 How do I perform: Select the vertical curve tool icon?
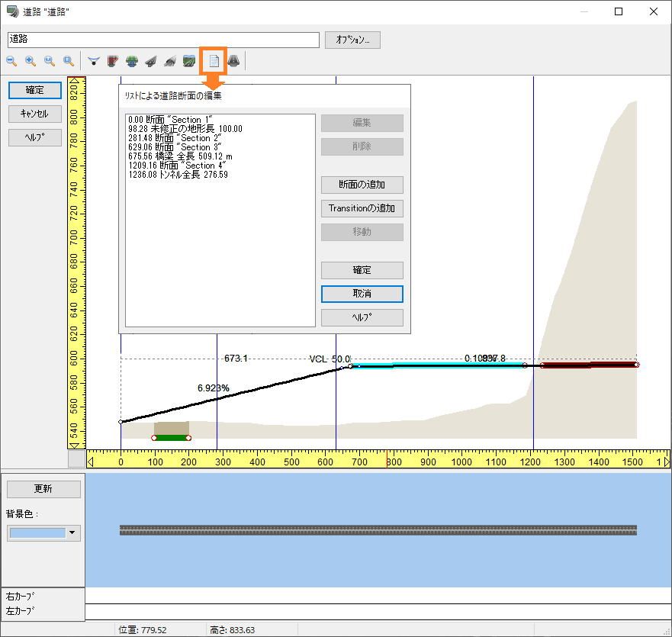tap(93, 61)
